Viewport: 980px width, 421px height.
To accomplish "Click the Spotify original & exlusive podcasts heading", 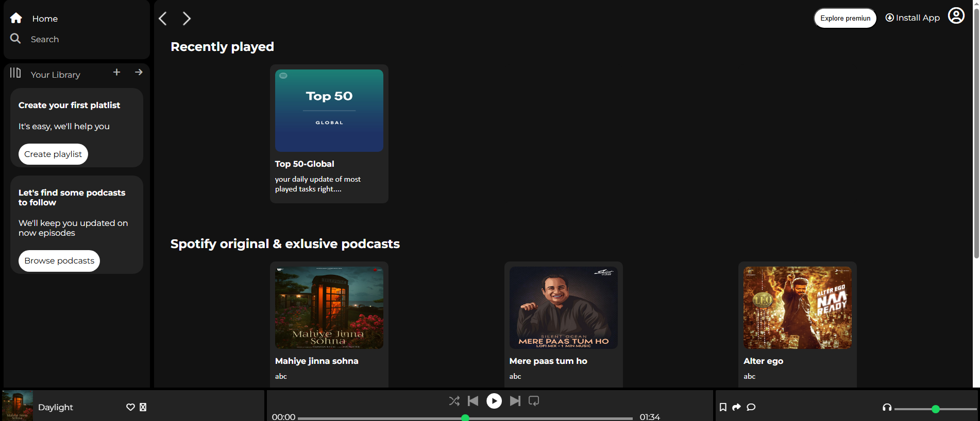I will click(x=285, y=244).
